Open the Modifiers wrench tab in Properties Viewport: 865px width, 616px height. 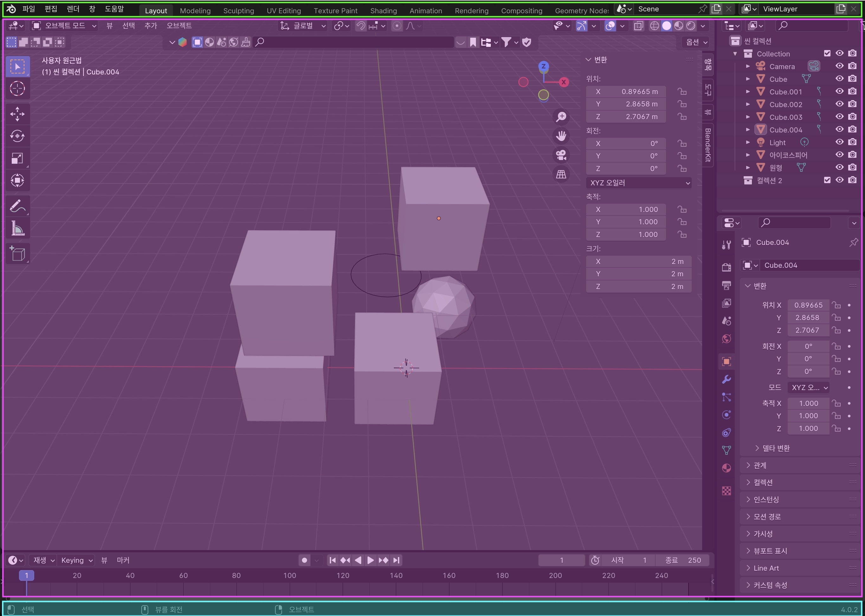726,379
